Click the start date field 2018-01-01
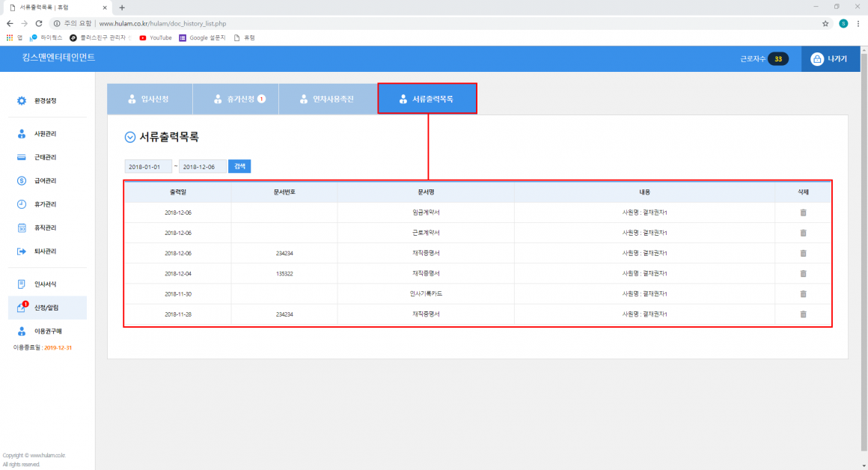868x470 pixels. pos(148,166)
